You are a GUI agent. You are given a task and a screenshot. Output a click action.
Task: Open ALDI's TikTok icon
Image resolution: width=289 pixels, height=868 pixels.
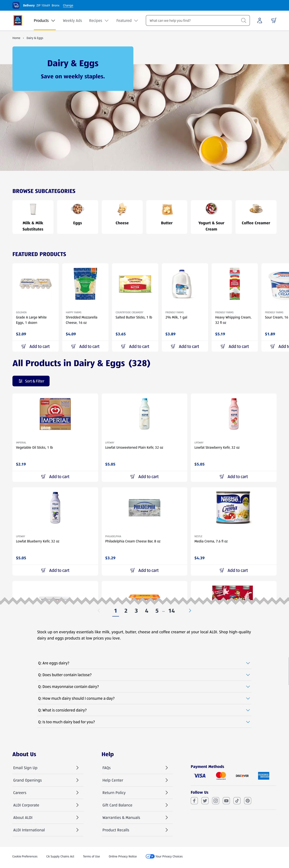(x=237, y=801)
